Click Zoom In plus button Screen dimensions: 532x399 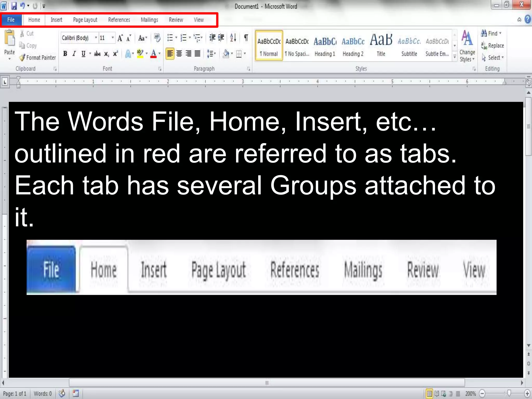[x=527, y=394]
